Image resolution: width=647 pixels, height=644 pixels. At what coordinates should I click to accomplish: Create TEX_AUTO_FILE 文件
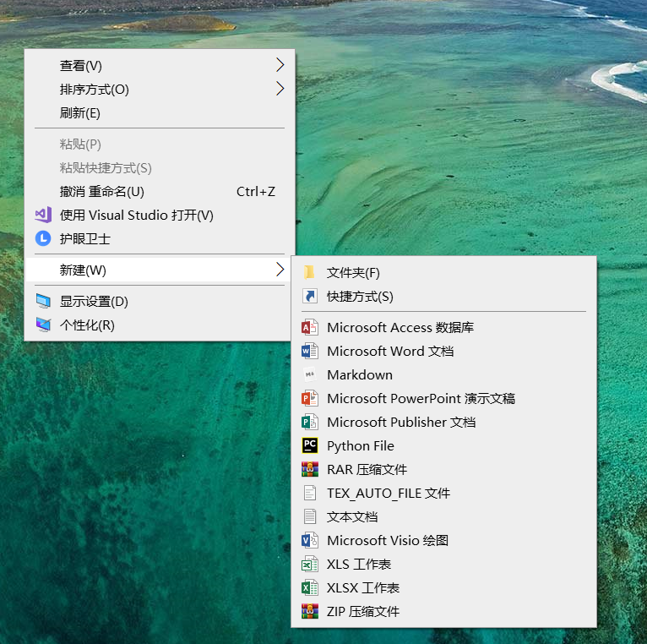tap(443, 493)
